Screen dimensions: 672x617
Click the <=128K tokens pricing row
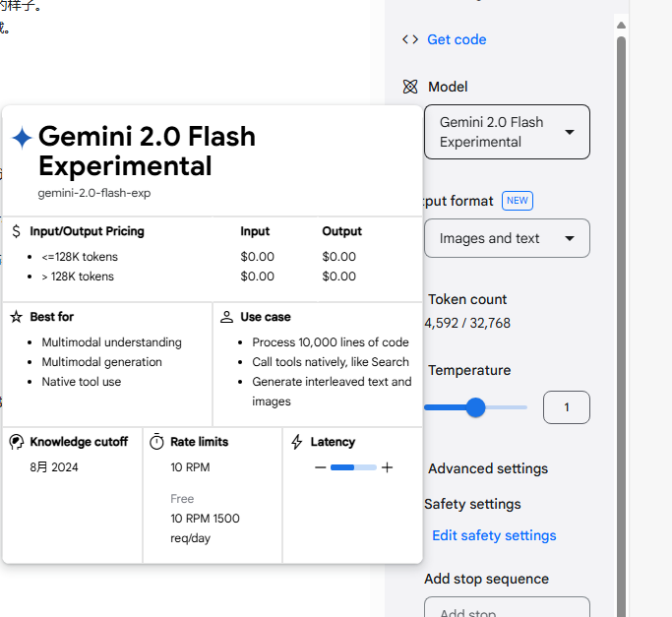(80, 257)
